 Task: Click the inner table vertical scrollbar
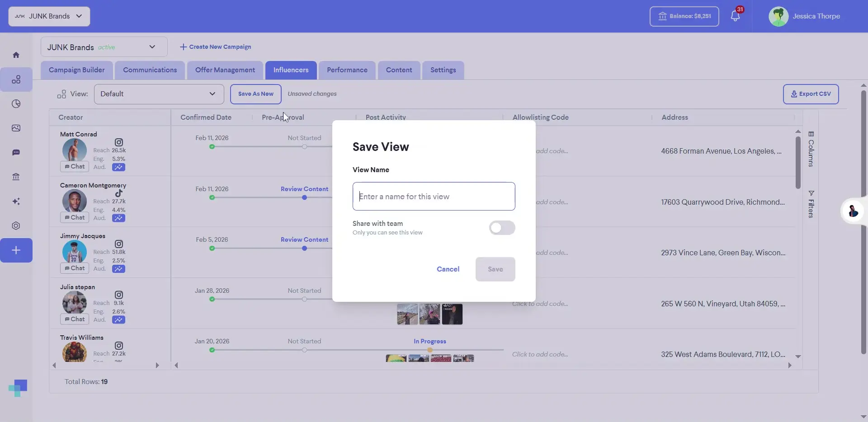point(798,163)
